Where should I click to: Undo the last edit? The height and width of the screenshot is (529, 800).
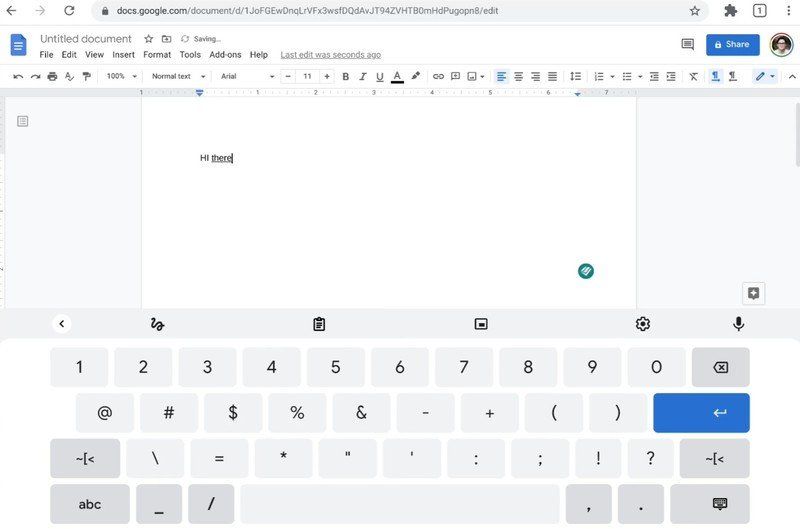18,77
